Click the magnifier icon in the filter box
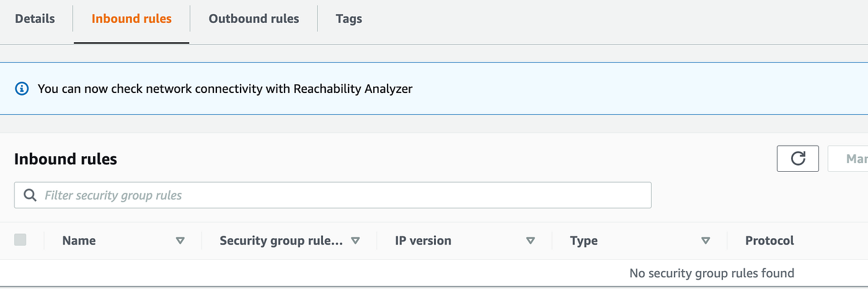Image resolution: width=868 pixels, height=289 pixels. click(30, 195)
